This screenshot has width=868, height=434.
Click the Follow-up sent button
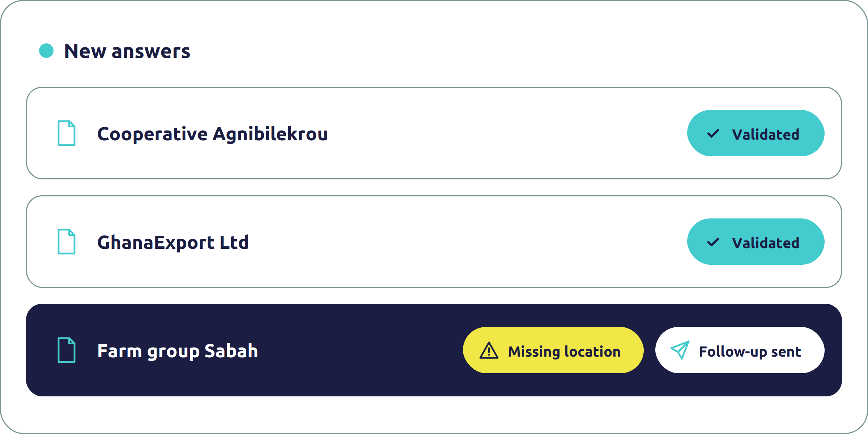[740, 350]
